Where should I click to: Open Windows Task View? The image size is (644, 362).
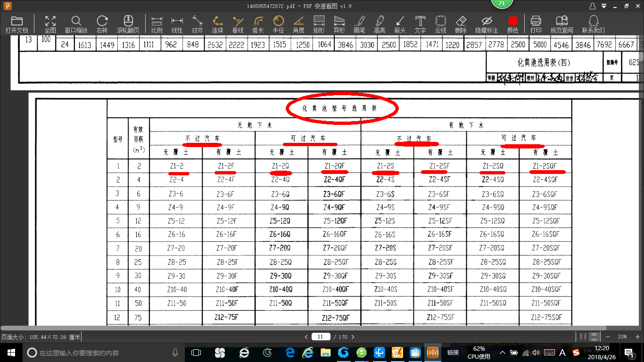click(196, 353)
